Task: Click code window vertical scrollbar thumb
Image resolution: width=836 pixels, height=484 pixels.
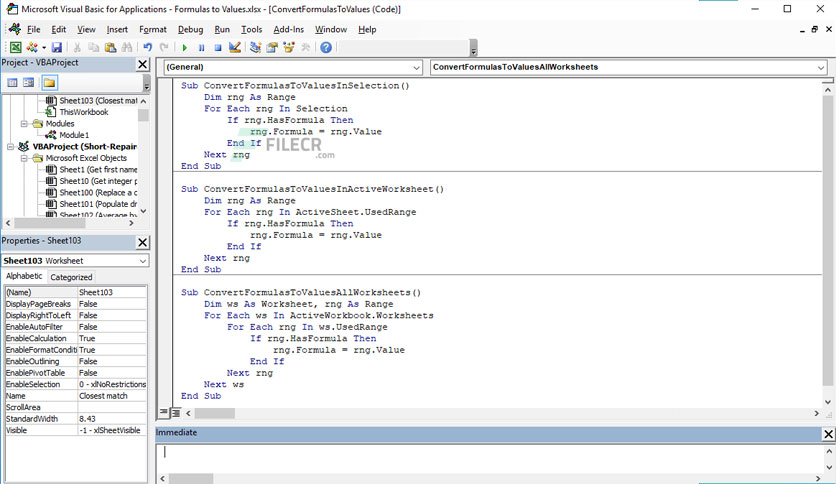Action: coord(827,241)
